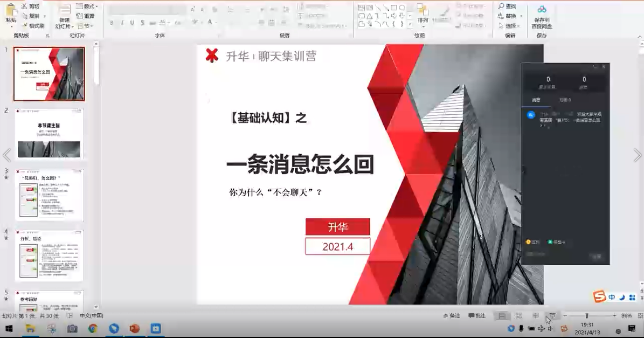Click the Find (查找) magnifier icon
The height and width of the screenshot is (338, 644).
coord(501,6)
